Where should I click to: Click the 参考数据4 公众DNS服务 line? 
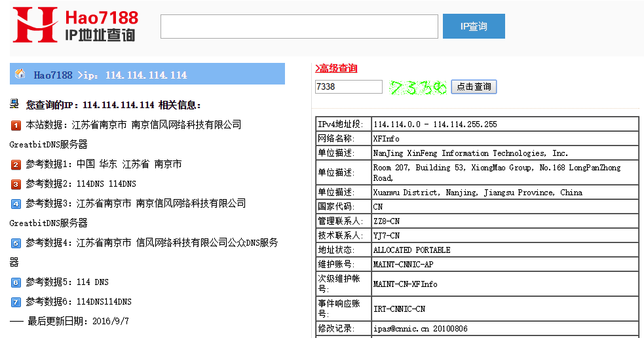click(152, 243)
